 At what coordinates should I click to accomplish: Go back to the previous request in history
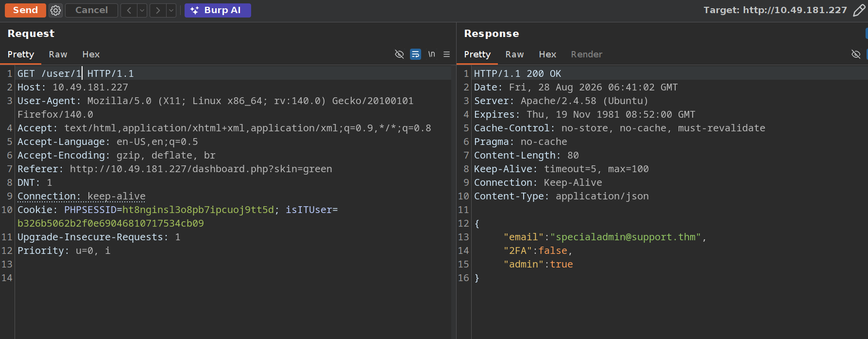pyautogui.click(x=129, y=10)
